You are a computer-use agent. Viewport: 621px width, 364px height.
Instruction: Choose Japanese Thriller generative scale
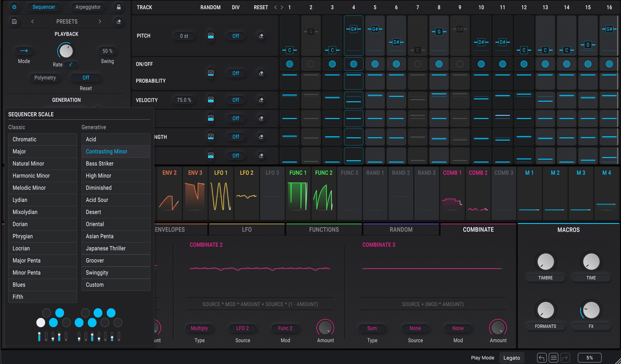coord(115,248)
